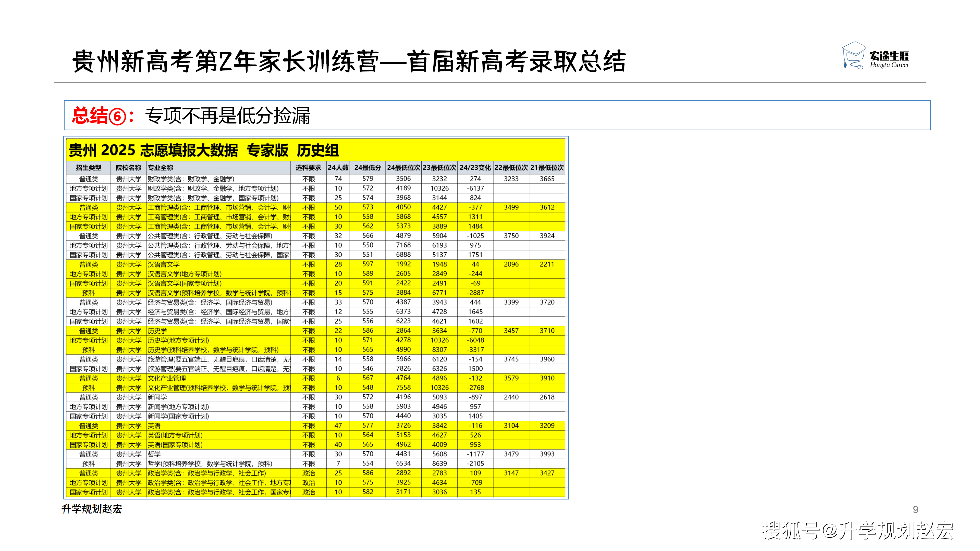Click the change value -3317
The height and width of the screenshot is (551, 980).
475,350
